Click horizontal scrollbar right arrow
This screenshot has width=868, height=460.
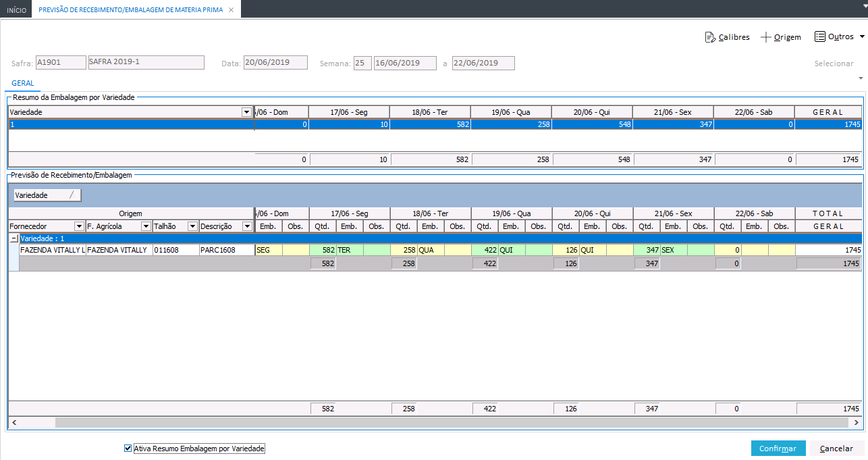(x=856, y=422)
